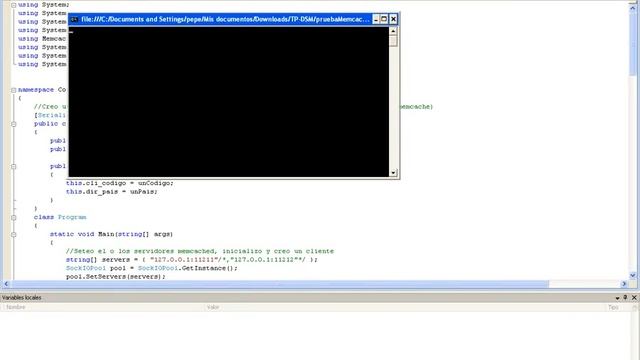This screenshot has width=640, height=360.
Task: Click the editor vertical scrollbar thumb
Action: point(633,43)
